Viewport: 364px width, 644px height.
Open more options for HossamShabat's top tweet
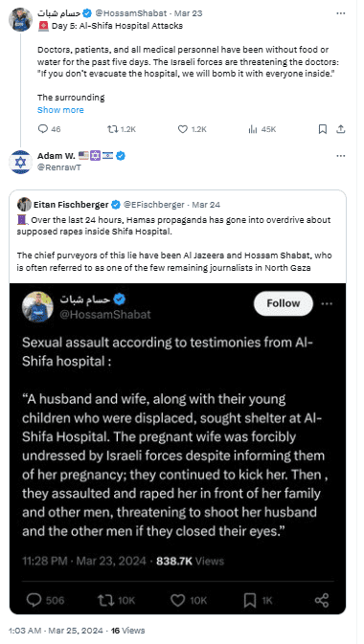click(x=341, y=13)
